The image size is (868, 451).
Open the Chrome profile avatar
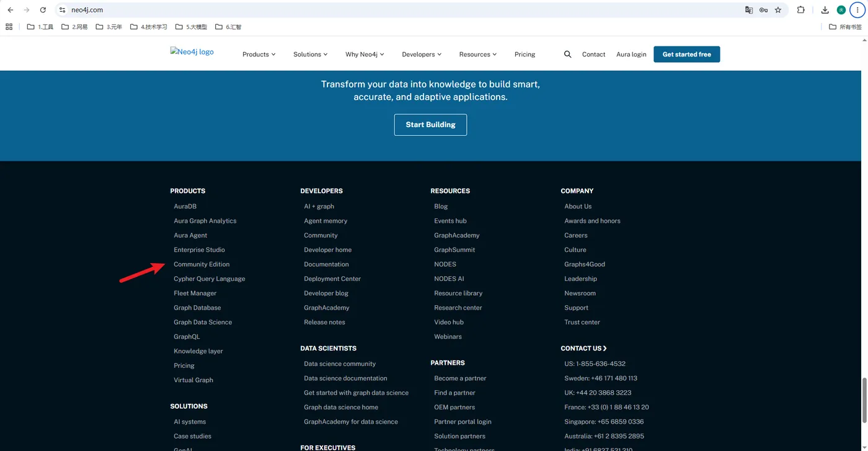(x=841, y=10)
